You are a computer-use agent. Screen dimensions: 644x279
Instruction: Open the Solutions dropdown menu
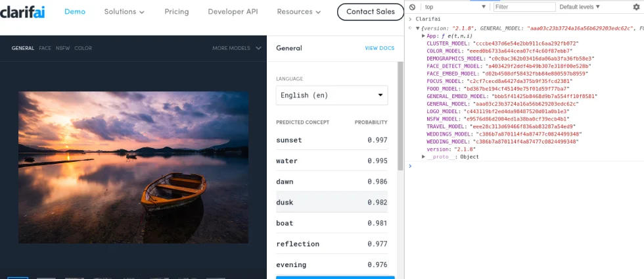(124, 12)
